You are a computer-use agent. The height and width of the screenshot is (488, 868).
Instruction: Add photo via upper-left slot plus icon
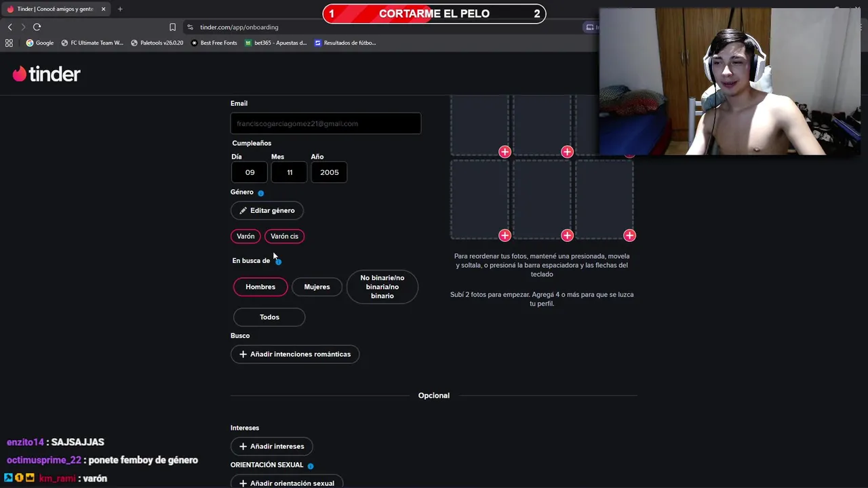505,152
